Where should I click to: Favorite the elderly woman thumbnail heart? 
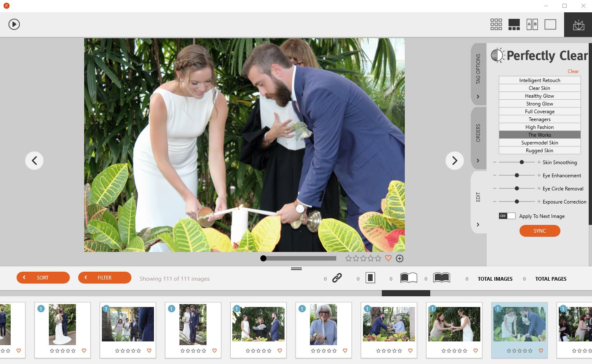(x=345, y=350)
